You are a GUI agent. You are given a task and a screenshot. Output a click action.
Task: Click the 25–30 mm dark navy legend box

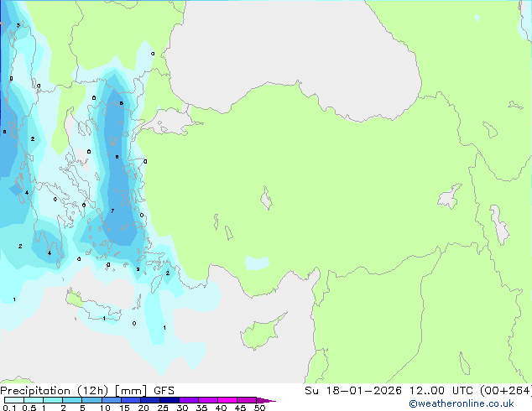click(169, 400)
